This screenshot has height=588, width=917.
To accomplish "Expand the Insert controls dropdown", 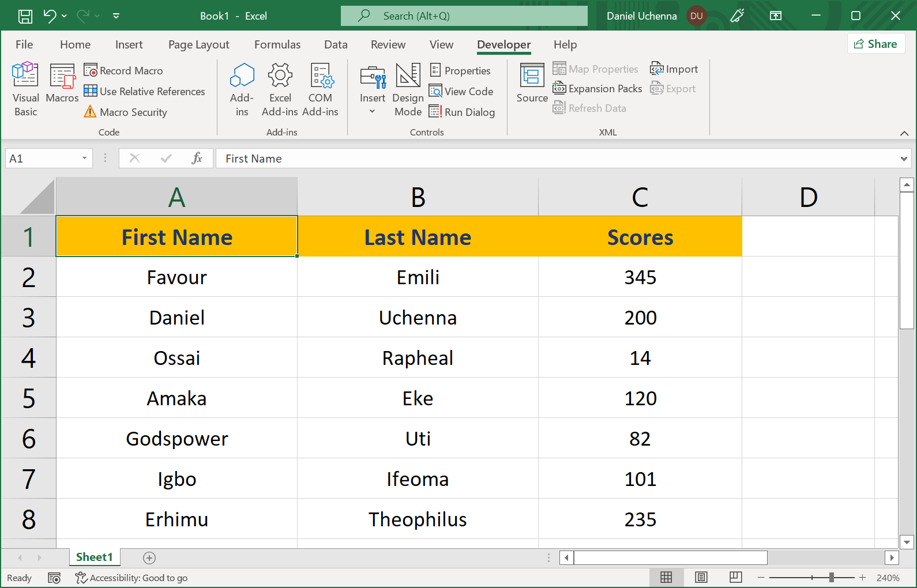I will click(373, 111).
